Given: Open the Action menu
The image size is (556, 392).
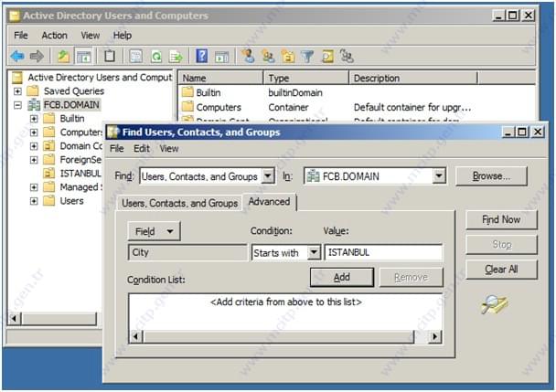Looking at the screenshot, I should point(54,36).
